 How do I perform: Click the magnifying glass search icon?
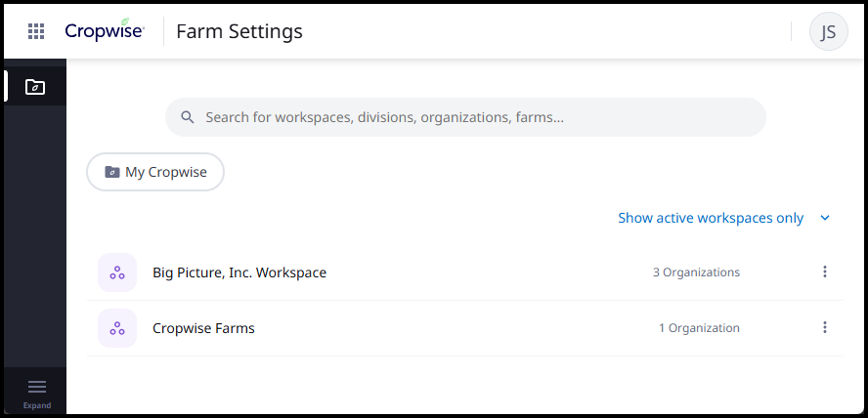[187, 117]
